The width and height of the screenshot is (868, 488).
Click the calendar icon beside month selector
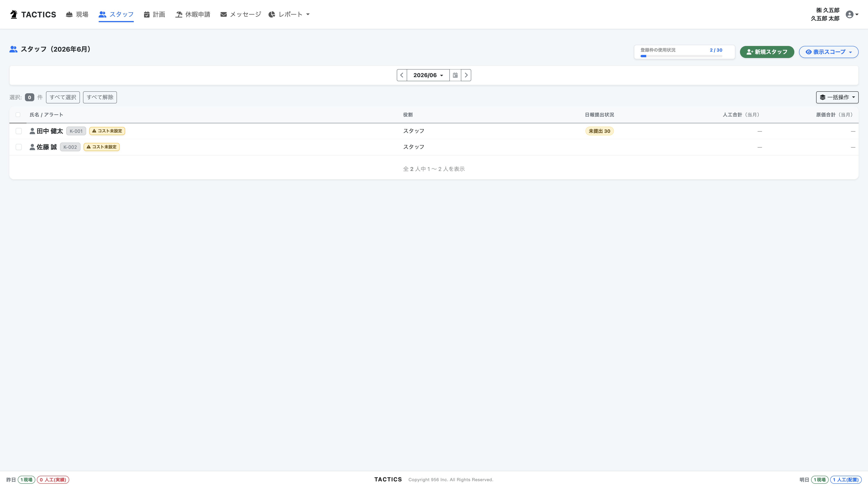[x=455, y=75]
